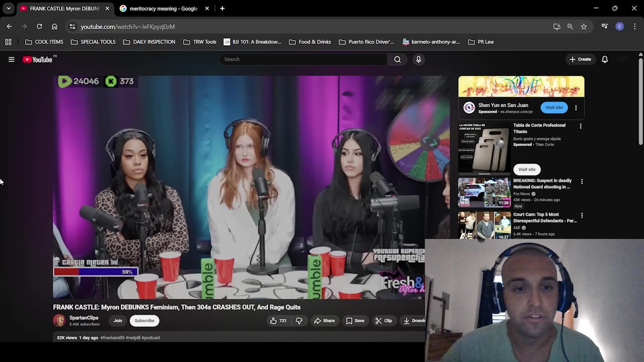
Task: Open the bookmarks apps grid icon
Action: pyautogui.click(x=8, y=42)
